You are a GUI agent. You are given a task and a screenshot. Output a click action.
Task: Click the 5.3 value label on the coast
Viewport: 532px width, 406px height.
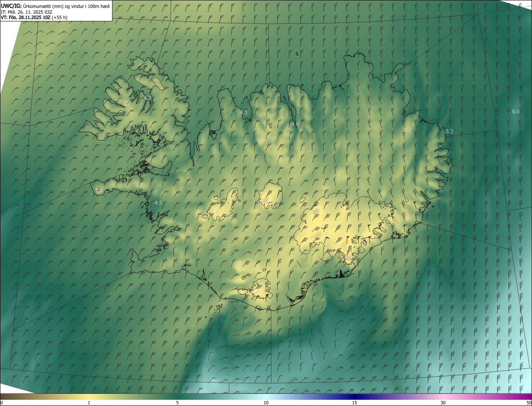tap(449, 131)
